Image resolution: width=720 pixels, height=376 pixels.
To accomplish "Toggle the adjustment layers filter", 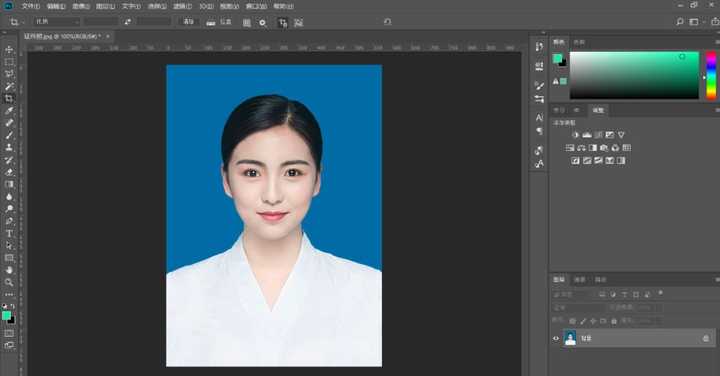I will (x=613, y=294).
